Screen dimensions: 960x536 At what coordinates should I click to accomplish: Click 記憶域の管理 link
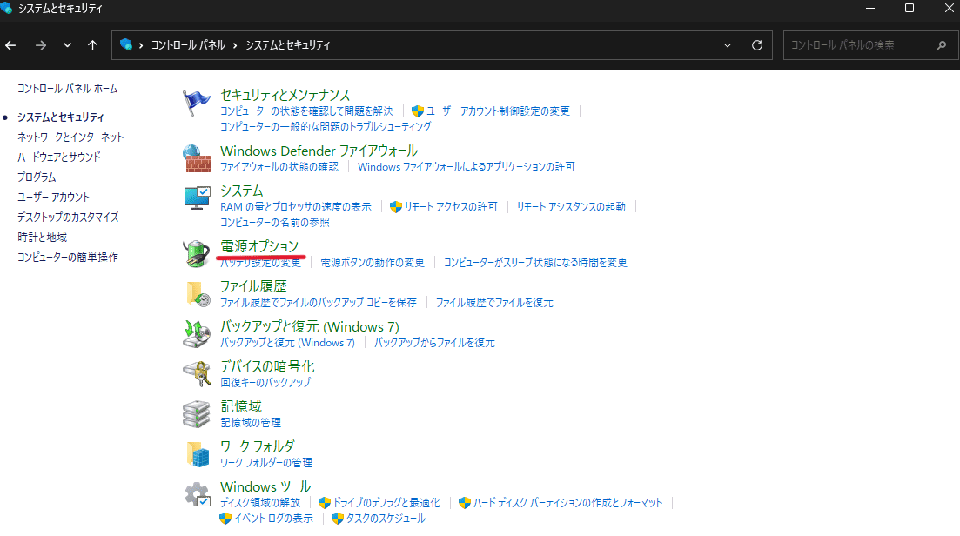(250, 423)
